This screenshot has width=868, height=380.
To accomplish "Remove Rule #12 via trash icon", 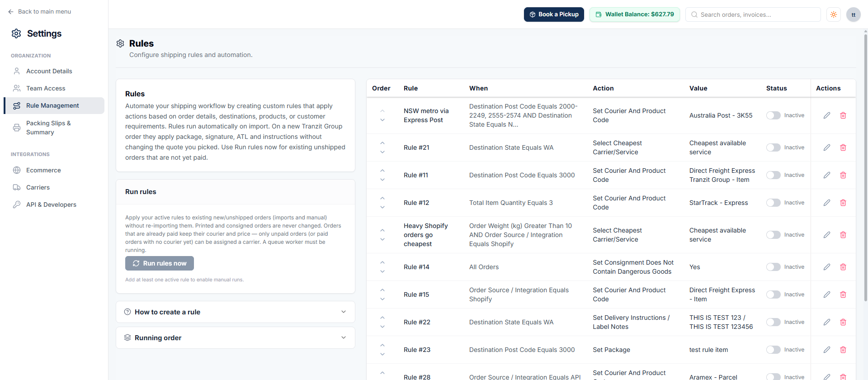I will pyautogui.click(x=843, y=203).
